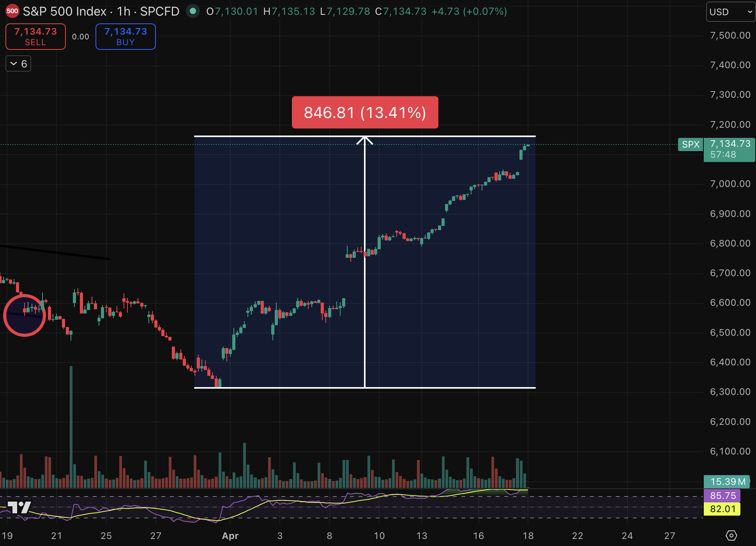
Task: Click the green market status dot
Action: (193, 11)
